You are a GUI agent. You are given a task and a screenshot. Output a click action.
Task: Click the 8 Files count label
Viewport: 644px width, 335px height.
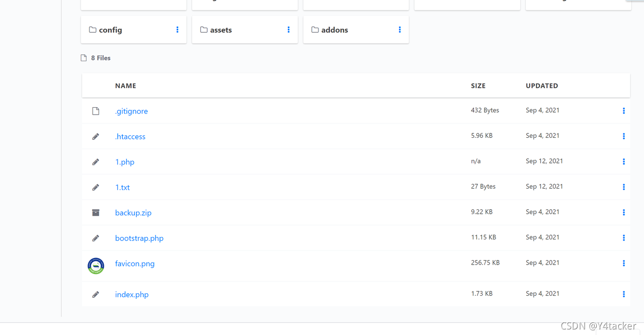[x=101, y=58]
